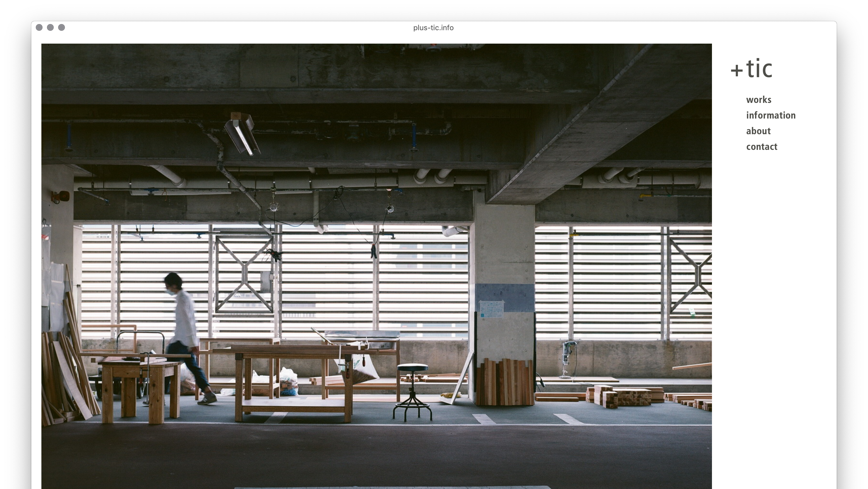Click the workshop hero photograph
The image size is (868, 489).
click(x=376, y=266)
